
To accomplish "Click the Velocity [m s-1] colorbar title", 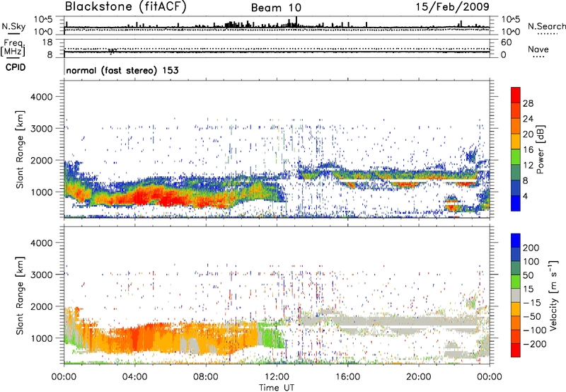I will point(554,295).
